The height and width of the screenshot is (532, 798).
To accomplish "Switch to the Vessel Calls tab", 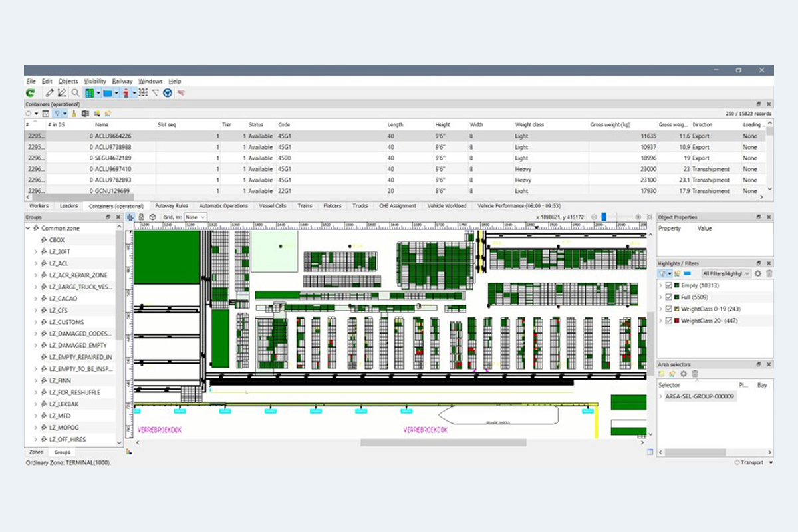I will click(272, 206).
